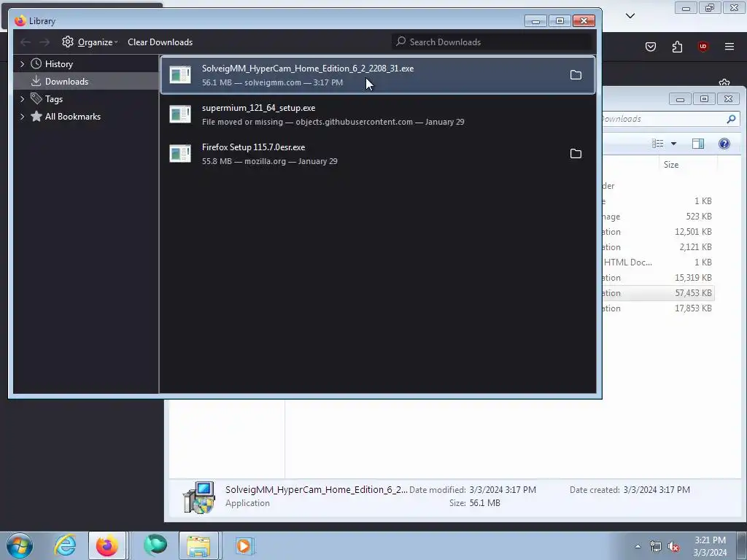Viewport: 747px width, 560px height.
Task: Open Firefox Pocket save icon
Action: (x=650, y=46)
